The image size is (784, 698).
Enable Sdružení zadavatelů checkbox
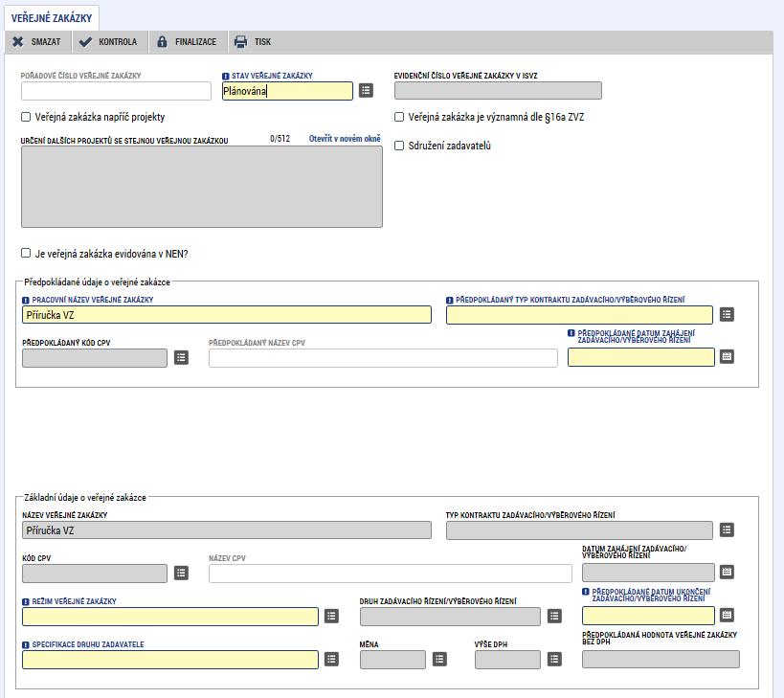pos(399,146)
